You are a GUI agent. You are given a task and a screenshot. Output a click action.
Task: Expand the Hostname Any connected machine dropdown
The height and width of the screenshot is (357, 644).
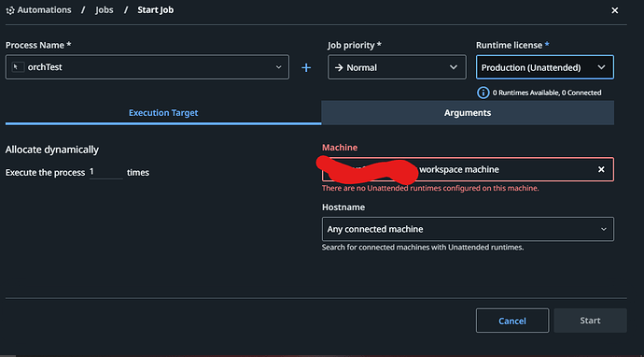click(x=468, y=229)
